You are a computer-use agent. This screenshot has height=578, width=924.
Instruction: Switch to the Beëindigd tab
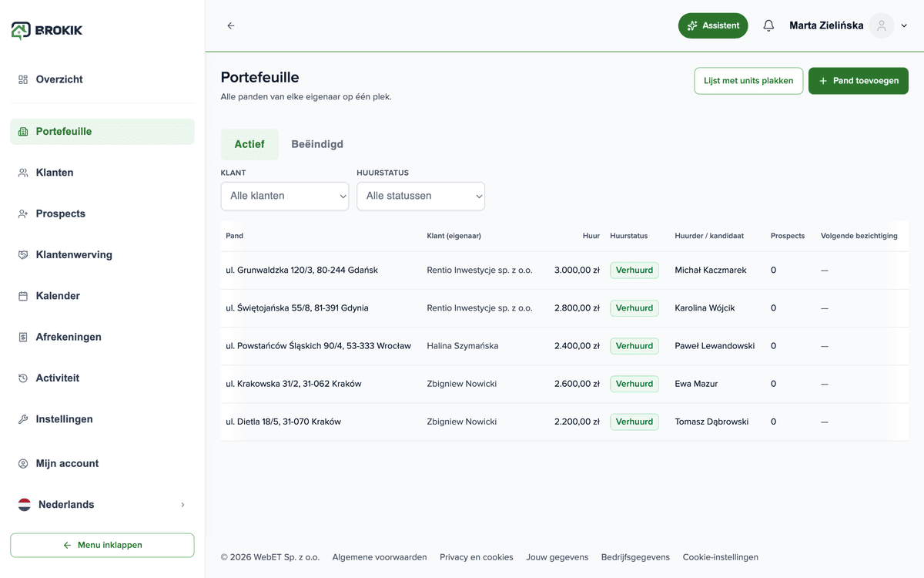(317, 144)
